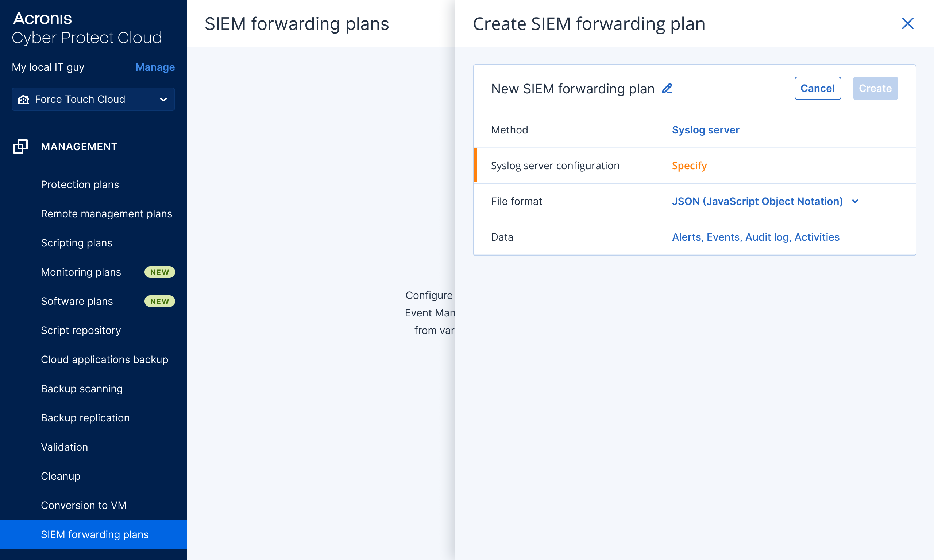Open the Force Touch Cloud tenant dropdown
The height and width of the screenshot is (560, 934).
(x=163, y=99)
